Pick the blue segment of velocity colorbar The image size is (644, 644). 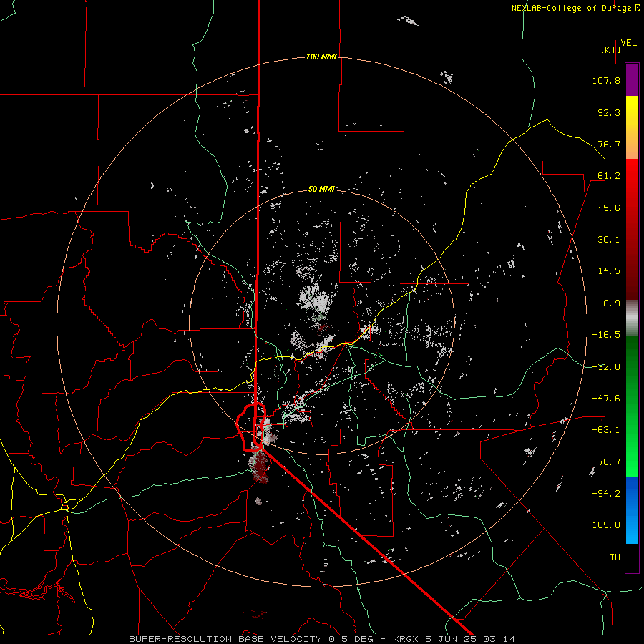coord(632,510)
